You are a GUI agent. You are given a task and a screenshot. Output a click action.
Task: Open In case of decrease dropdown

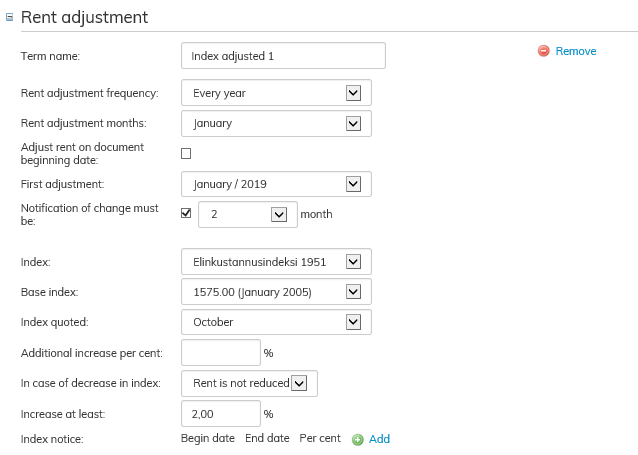click(297, 383)
